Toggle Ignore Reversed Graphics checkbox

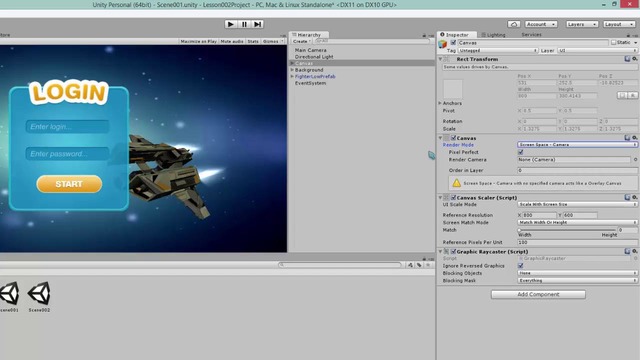520,266
